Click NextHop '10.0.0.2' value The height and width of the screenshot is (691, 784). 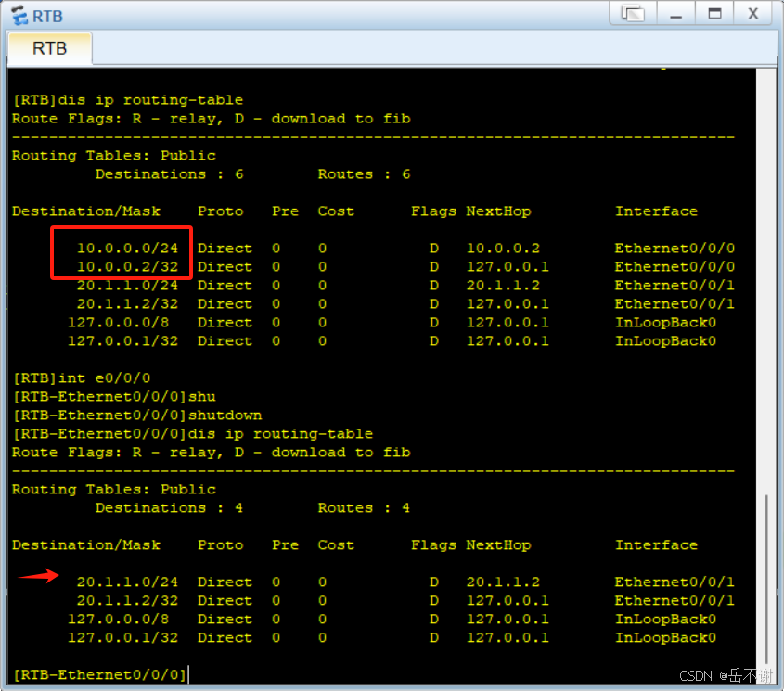(503, 248)
